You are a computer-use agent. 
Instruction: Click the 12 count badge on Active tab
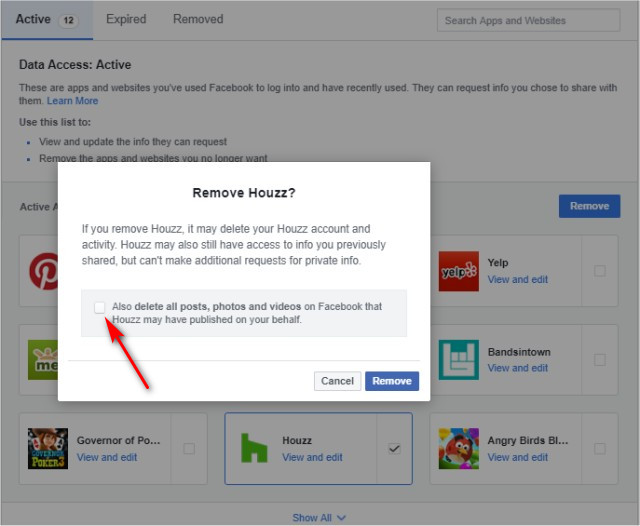pyautogui.click(x=68, y=20)
